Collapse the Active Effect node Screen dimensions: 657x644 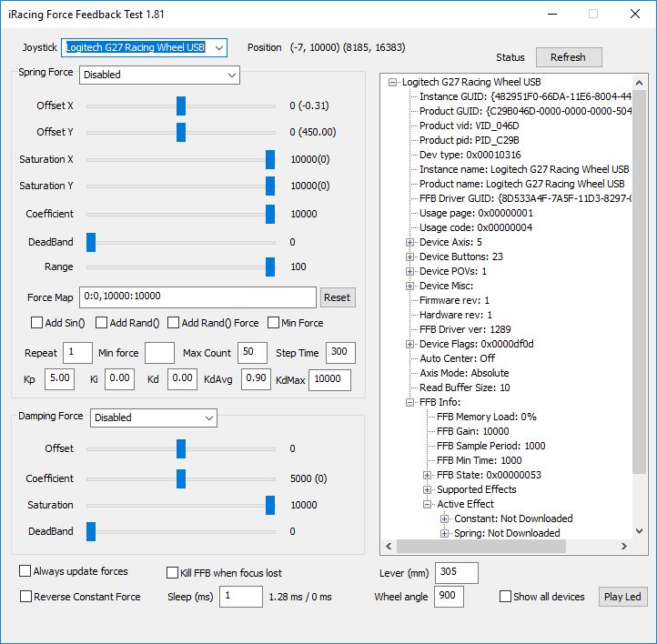[427, 505]
